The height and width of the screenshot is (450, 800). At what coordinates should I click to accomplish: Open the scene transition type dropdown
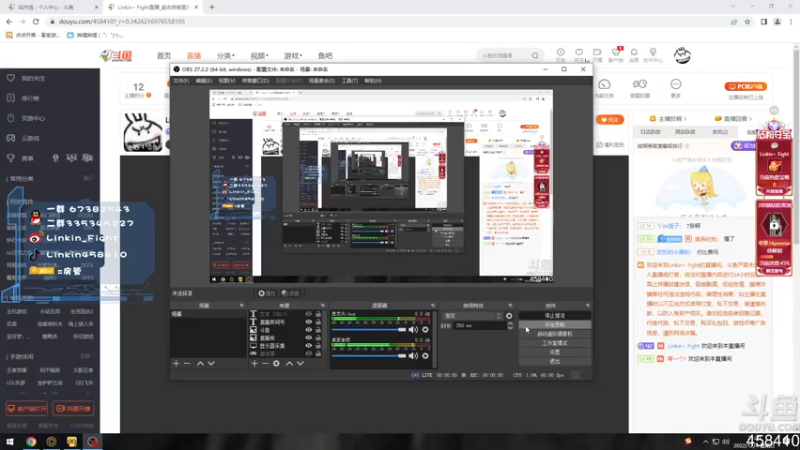(x=472, y=316)
